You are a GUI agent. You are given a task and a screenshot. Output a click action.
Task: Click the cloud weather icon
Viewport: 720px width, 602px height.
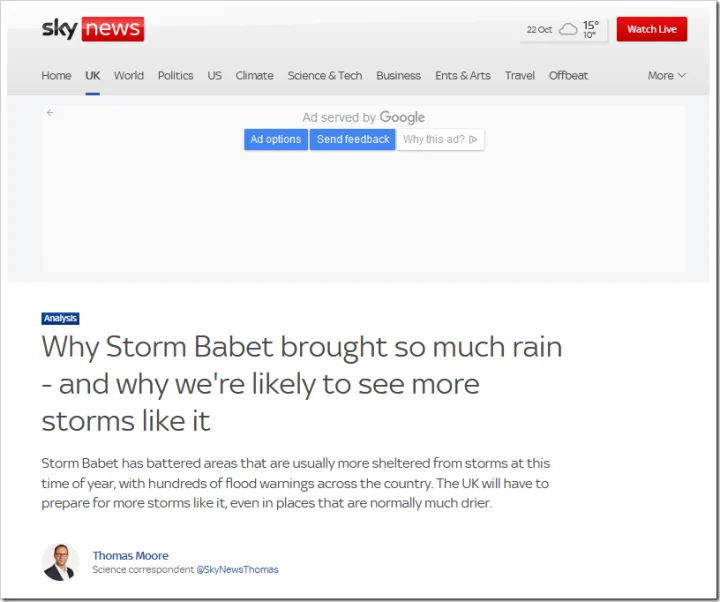click(568, 29)
